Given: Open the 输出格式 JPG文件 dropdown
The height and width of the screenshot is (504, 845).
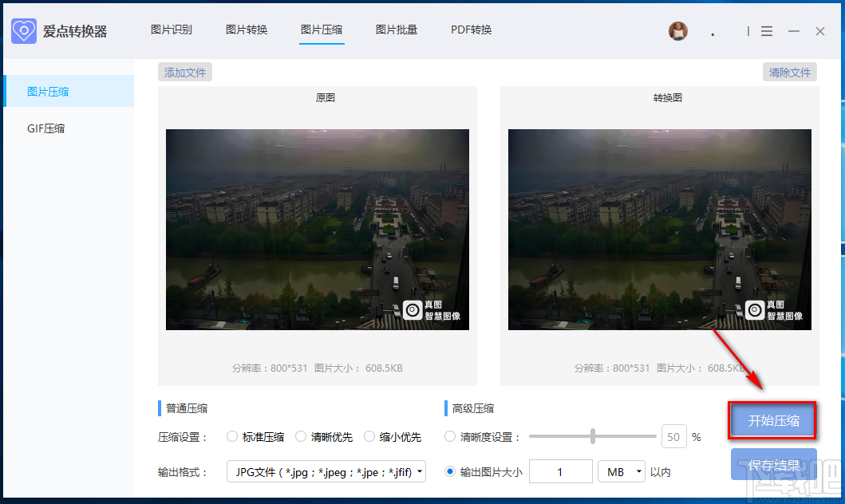Looking at the screenshot, I should coord(326,471).
